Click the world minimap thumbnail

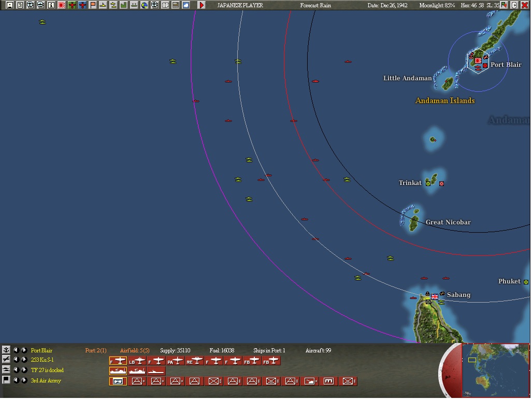[x=496, y=370]
